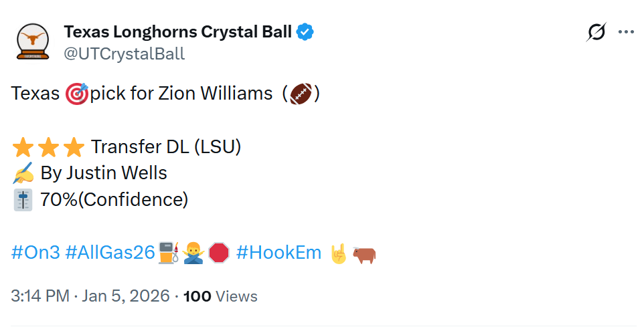The image size is (644, 333).
Task: Open the Longhorns crystal ball profile avatar
Action: [x=32, y=42]
